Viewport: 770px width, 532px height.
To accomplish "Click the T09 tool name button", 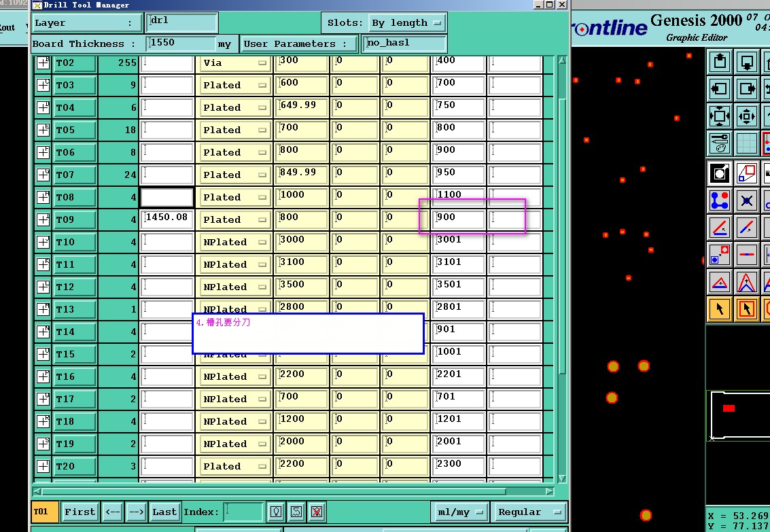I will pyautogui.click(x=73, y=220).
